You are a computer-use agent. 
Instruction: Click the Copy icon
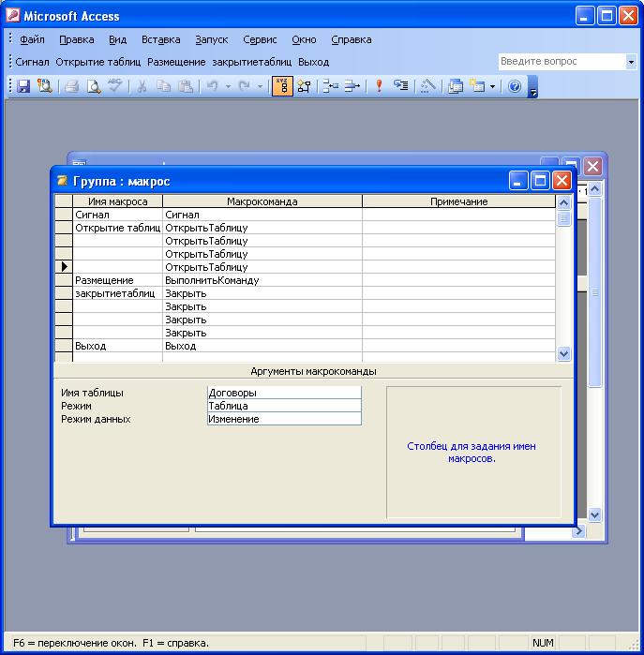click(x=163, y=86)
